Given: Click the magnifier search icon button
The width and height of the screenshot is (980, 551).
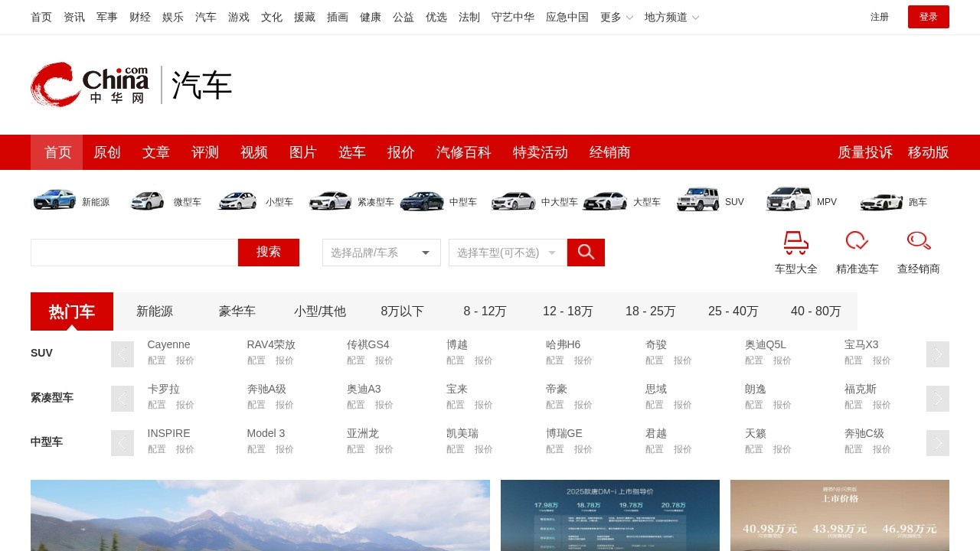Looking at the screenshot, I should coord(586,253).
